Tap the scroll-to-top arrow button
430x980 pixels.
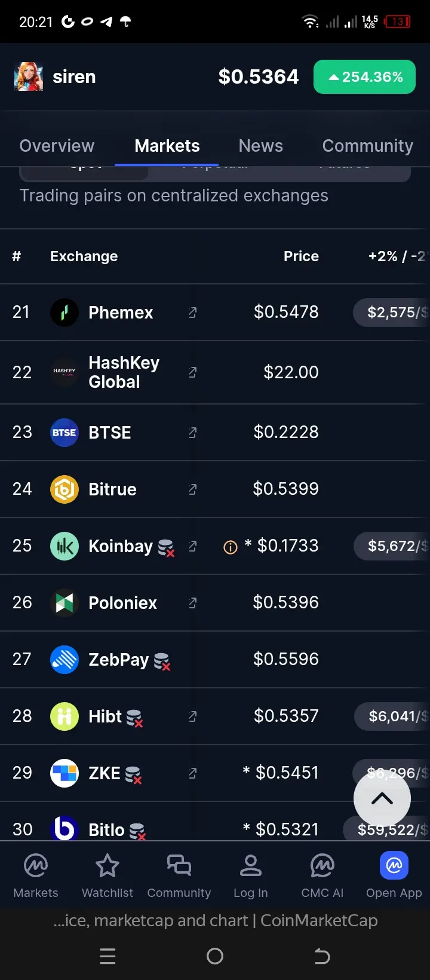coord(382,799)
